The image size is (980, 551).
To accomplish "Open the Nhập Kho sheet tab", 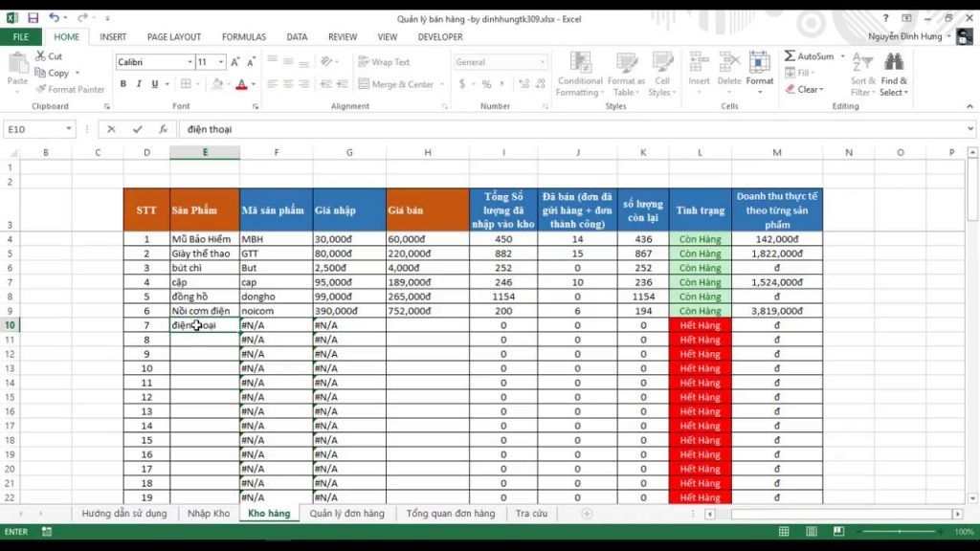I will click(x=209, y=514).
